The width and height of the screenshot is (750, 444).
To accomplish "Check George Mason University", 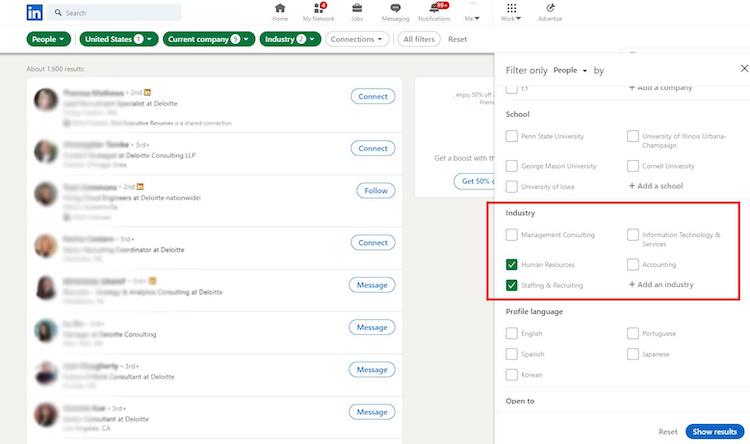I will coord(511,166).
